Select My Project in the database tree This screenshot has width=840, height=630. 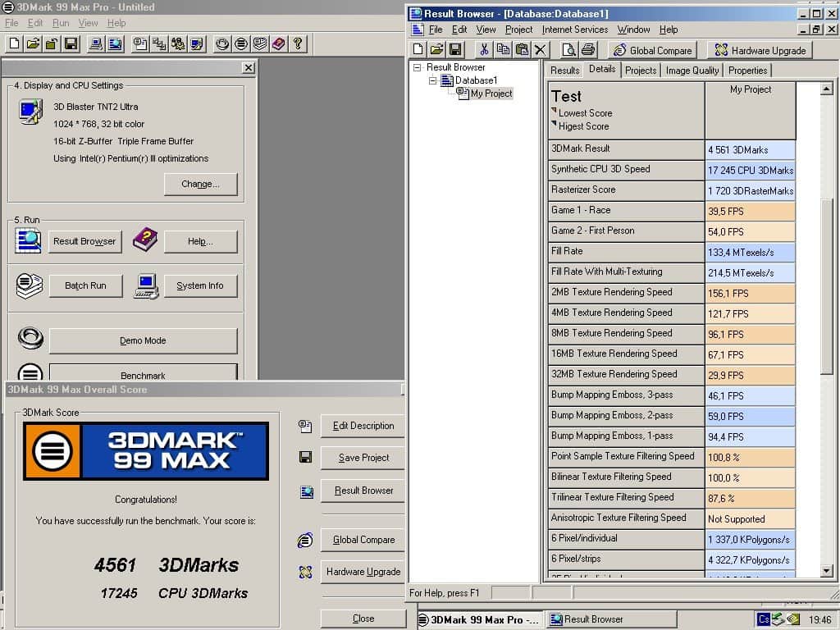coord(491,94)
